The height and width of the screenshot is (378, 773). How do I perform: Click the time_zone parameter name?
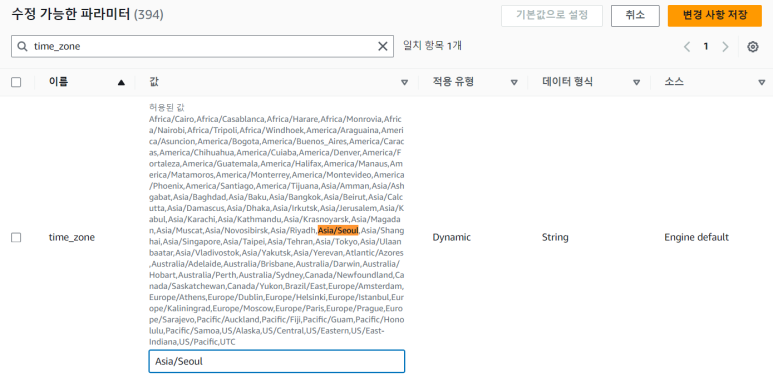pos(71,238)
